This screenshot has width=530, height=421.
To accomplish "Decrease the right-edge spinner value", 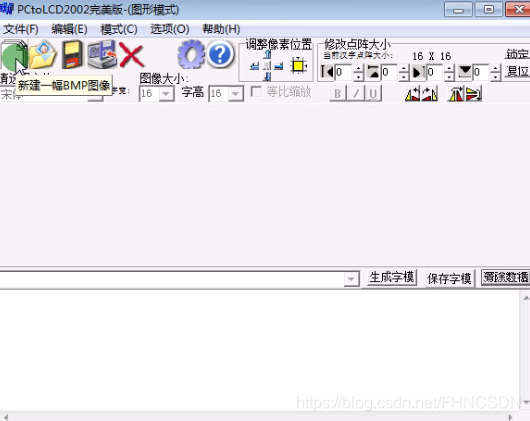I will click(449, 76).
